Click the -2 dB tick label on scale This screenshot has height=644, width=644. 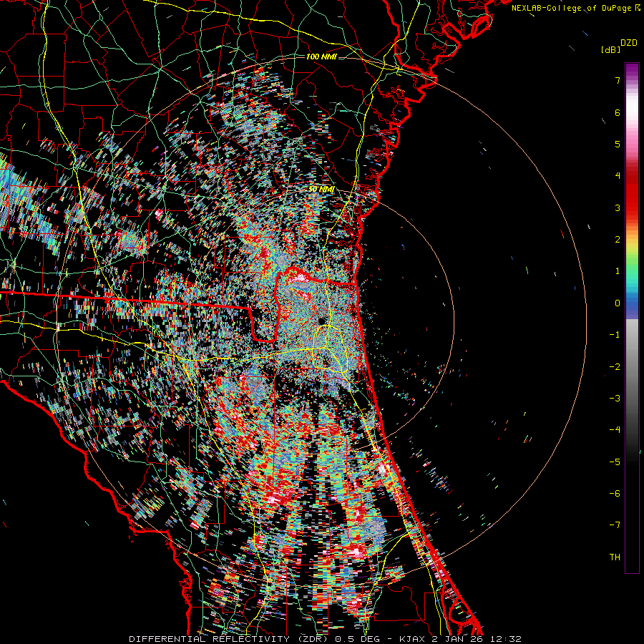[x=615, y=366]
